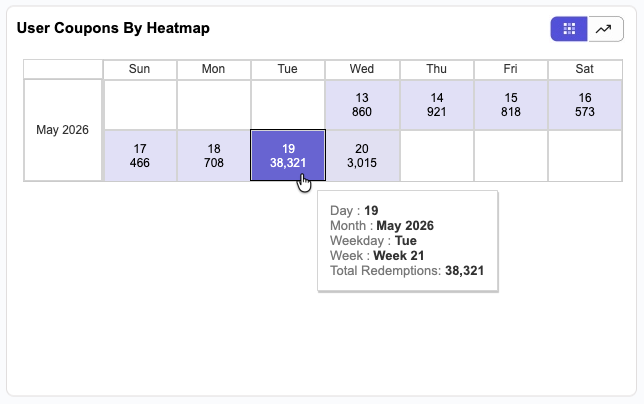Click the May 15 cell showing 818

point(511,105)
